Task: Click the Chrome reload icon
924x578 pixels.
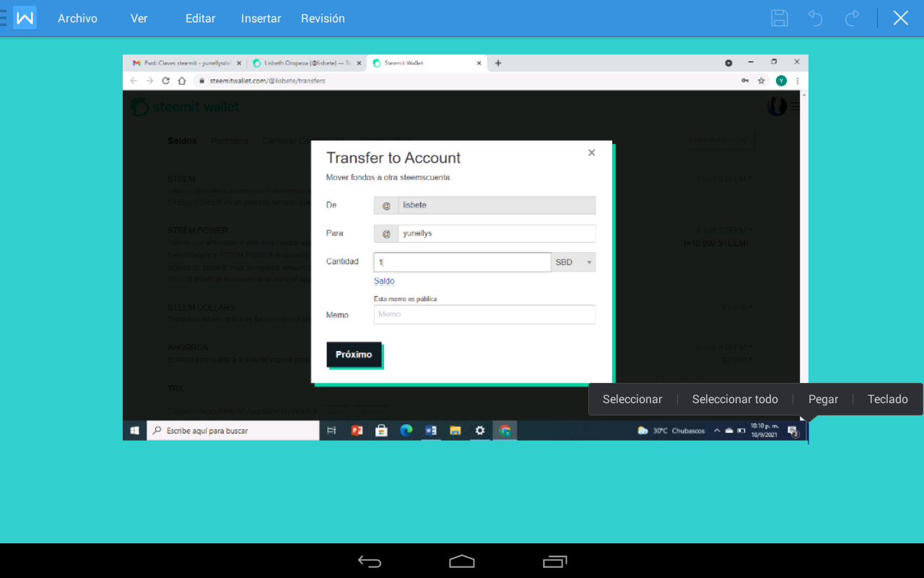Action: [166, 81]
